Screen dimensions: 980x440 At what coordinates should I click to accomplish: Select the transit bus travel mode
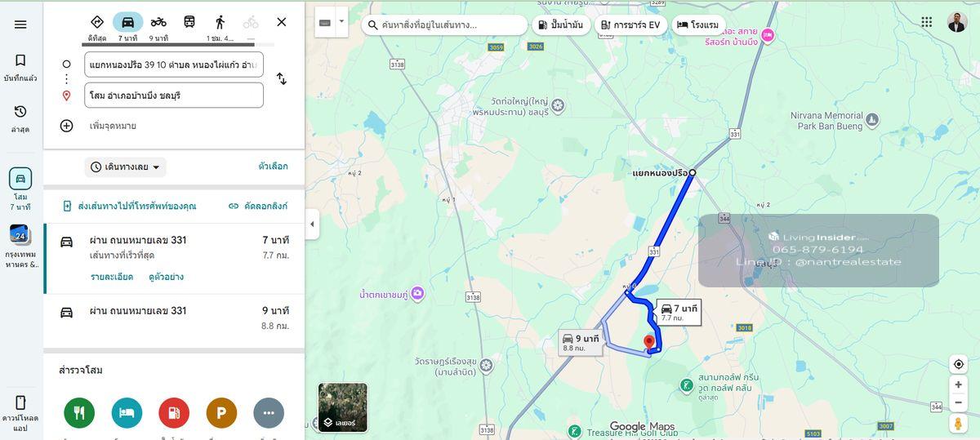(x=189, y=22)
